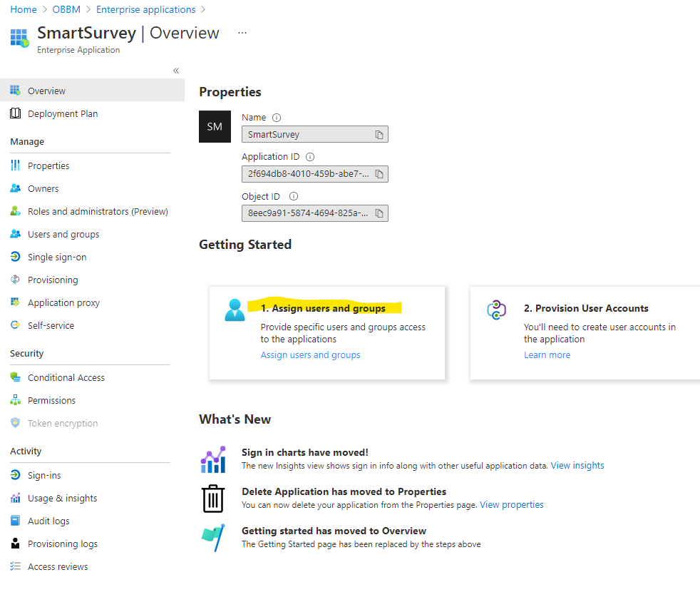This screenshot has height=597, width=700.
Task: Click the Audit logs icon
Action: pyautogui.click(x=15, y=520)
